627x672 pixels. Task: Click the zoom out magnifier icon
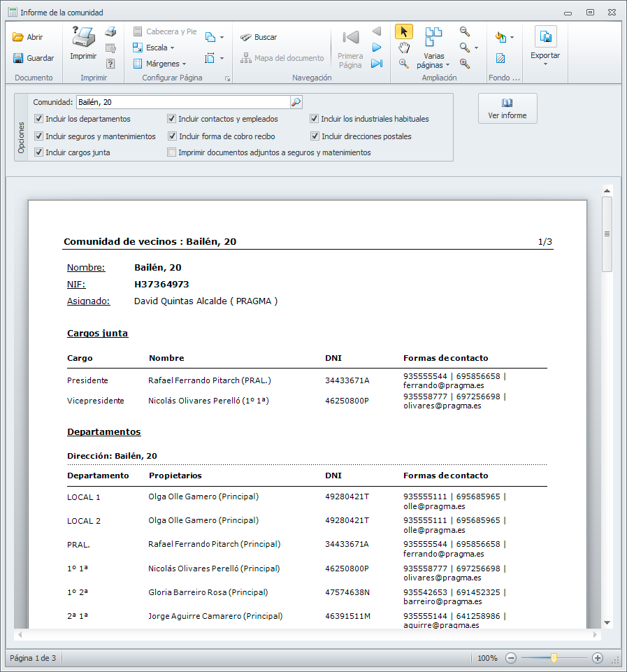click(465, 31)
